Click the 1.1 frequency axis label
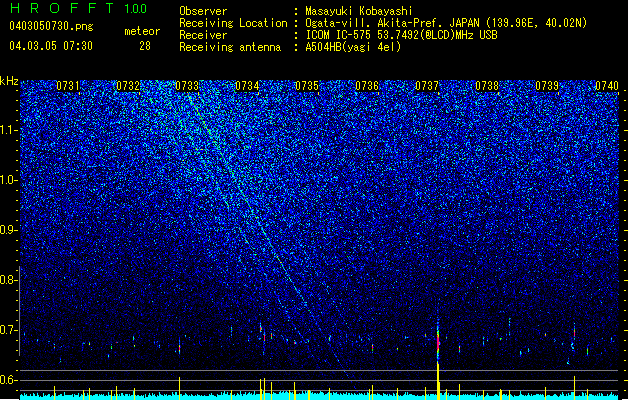 [8, 130]
